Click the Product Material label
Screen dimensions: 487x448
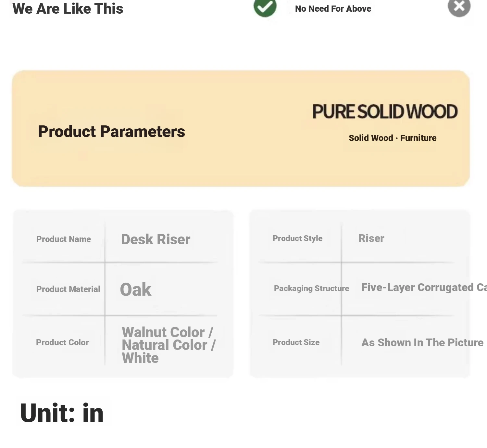click(x=68, y=289)
